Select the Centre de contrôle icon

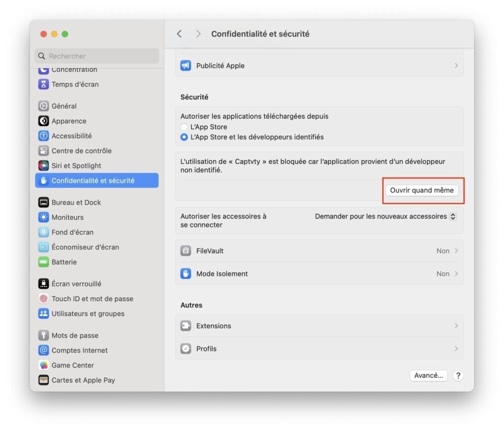(43, 151)
